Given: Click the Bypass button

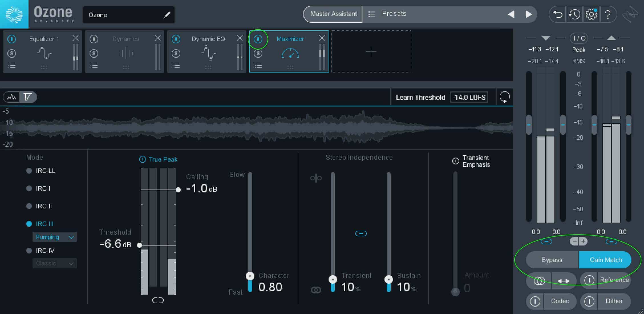Looking at the screenshot, I should (552, 260).
